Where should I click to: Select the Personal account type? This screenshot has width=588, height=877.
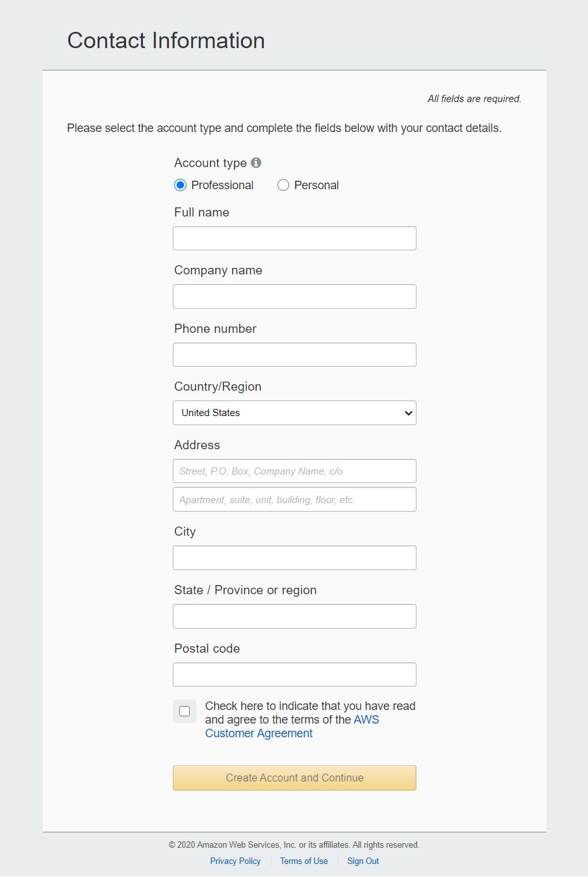[x=283, y=185]
